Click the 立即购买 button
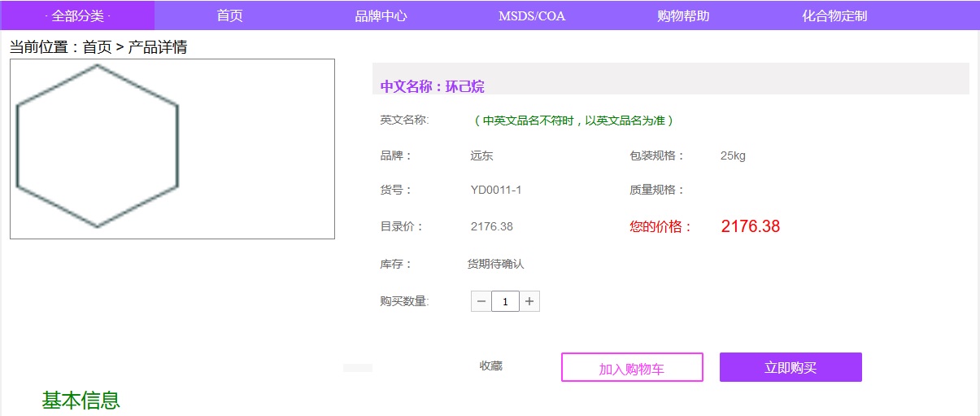The image size is (980, 416). point(791,367)
